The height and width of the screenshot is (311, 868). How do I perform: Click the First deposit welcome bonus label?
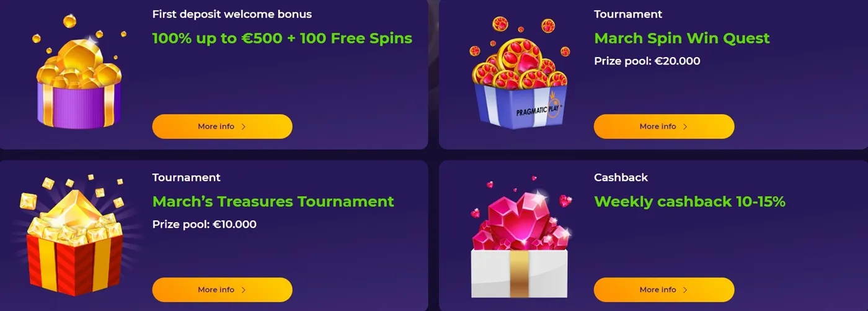click(232, 14)
